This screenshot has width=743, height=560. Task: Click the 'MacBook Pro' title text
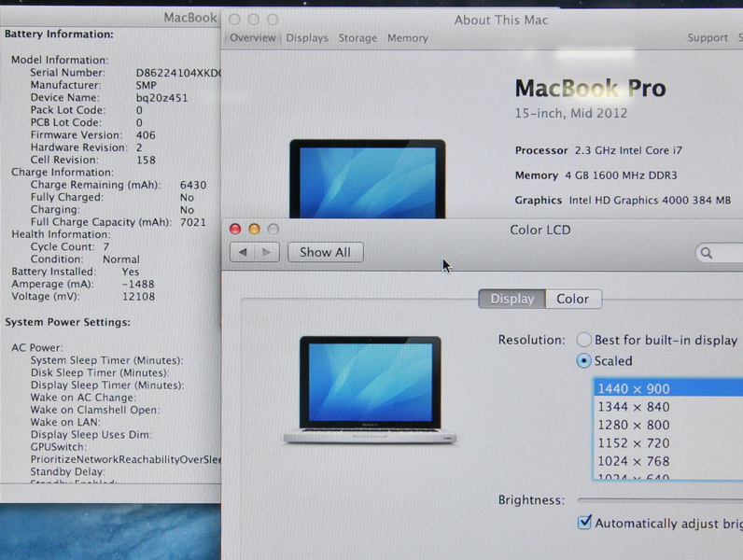(591, 88)
